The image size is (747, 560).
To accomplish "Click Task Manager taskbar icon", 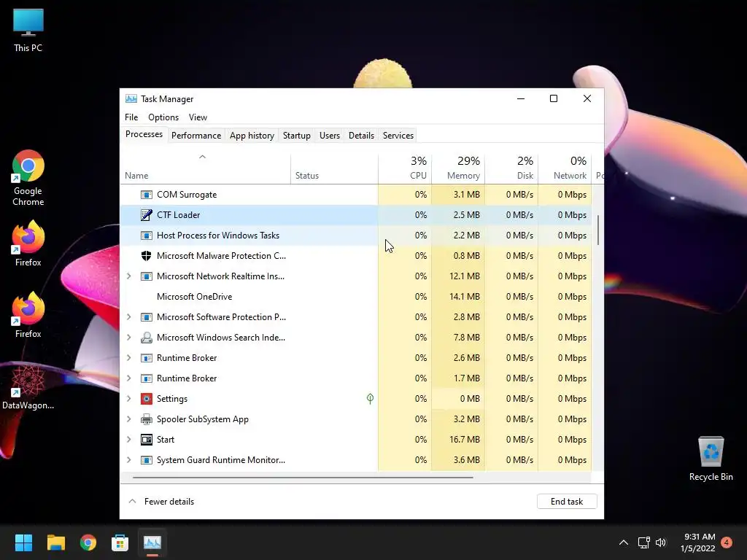I will (x=152, y=542).
